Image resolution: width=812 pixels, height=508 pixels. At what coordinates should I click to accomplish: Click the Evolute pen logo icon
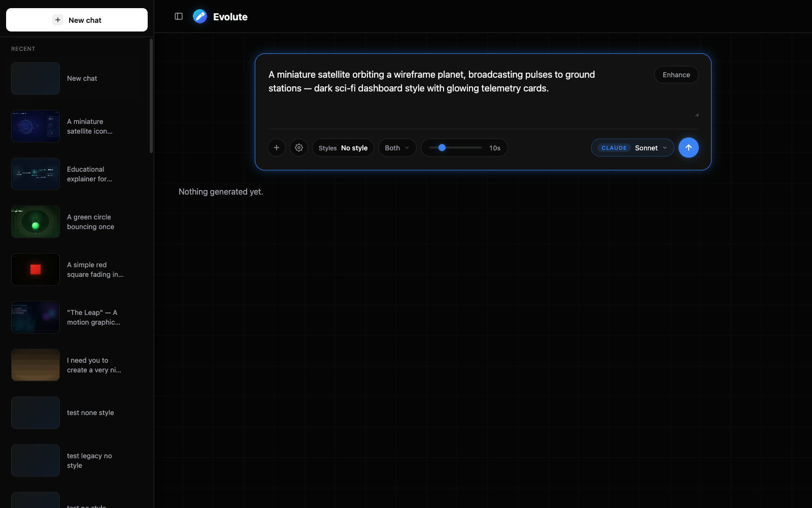(x=200, y=16)
